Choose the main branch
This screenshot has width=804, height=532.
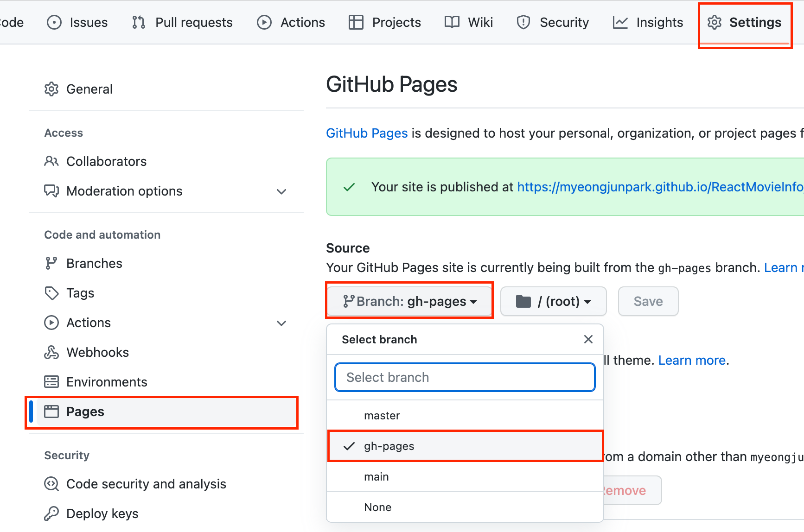465,477
